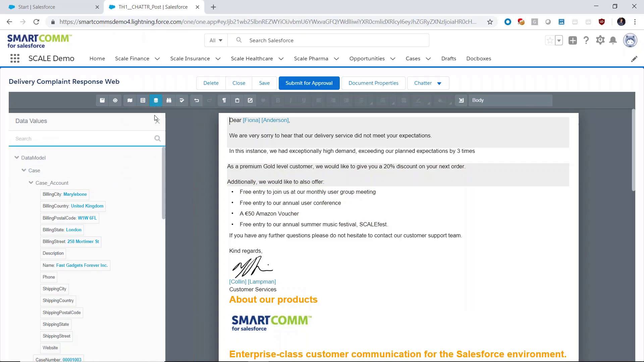
Task: Switch to the Drafts tab
Action: tap(448, 58)
